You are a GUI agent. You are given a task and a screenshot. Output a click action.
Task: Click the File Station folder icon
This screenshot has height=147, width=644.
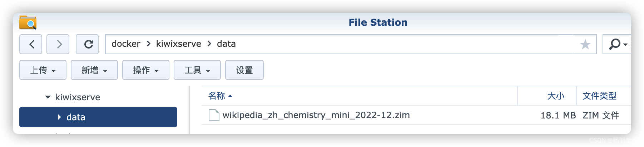pyautogui.click(x=28, y=22)
